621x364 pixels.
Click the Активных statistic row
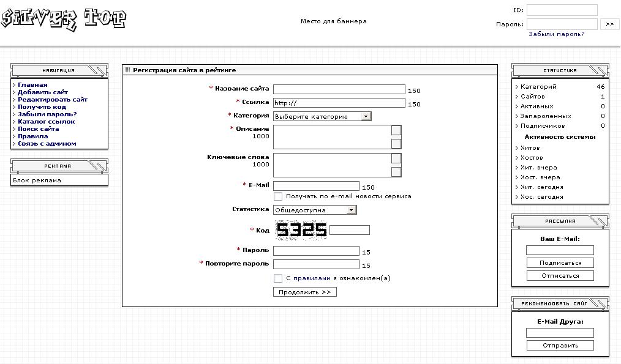click(x=560, y=106)
